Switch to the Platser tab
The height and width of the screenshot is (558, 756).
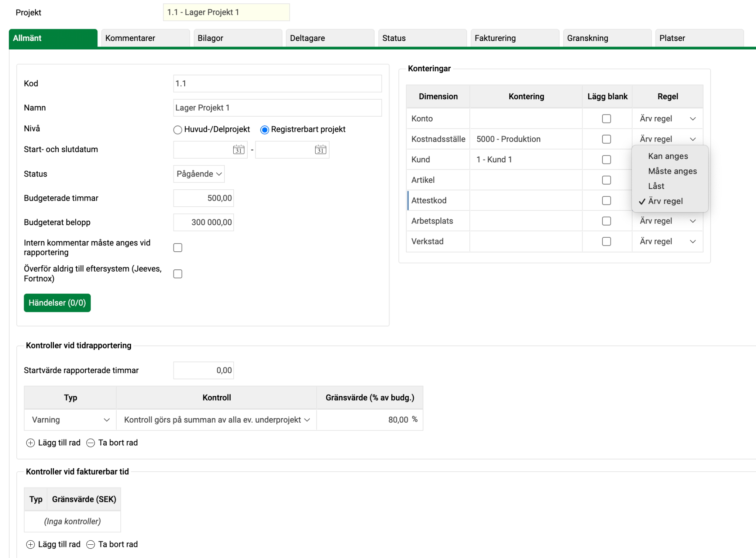click(x=700, y=38)
